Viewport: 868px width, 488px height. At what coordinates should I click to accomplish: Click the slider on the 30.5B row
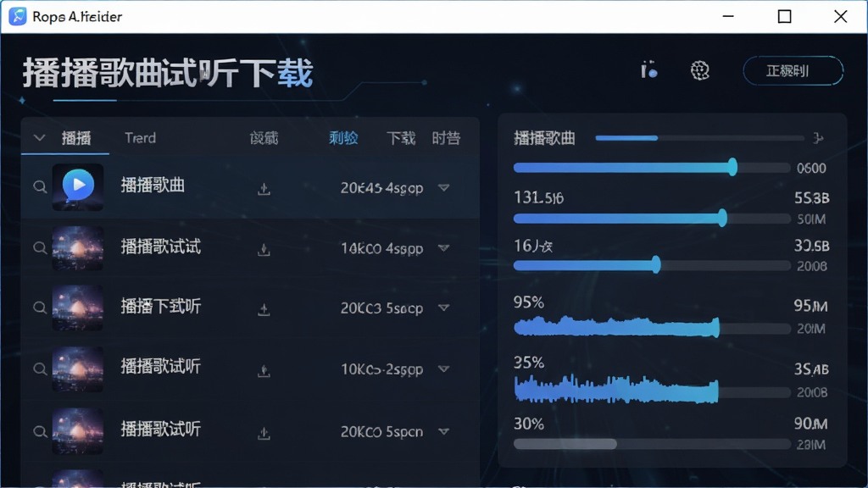coord(652,265)
